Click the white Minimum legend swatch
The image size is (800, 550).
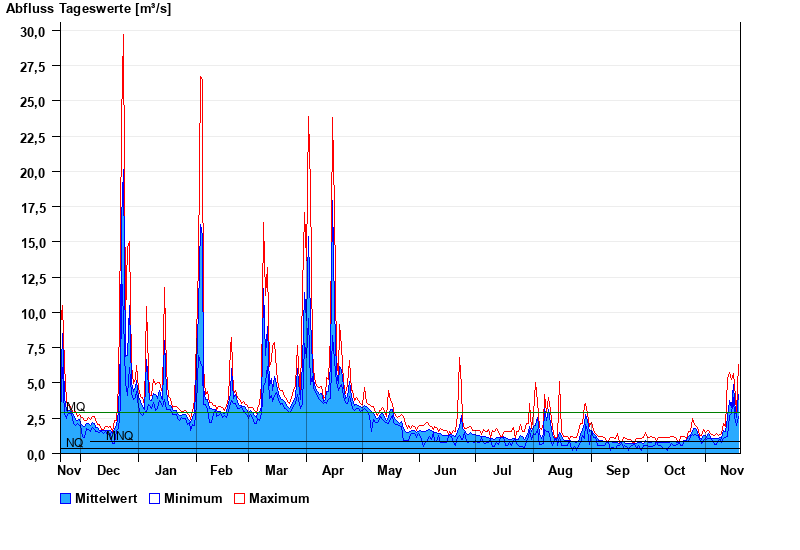[x=155, y=498]
